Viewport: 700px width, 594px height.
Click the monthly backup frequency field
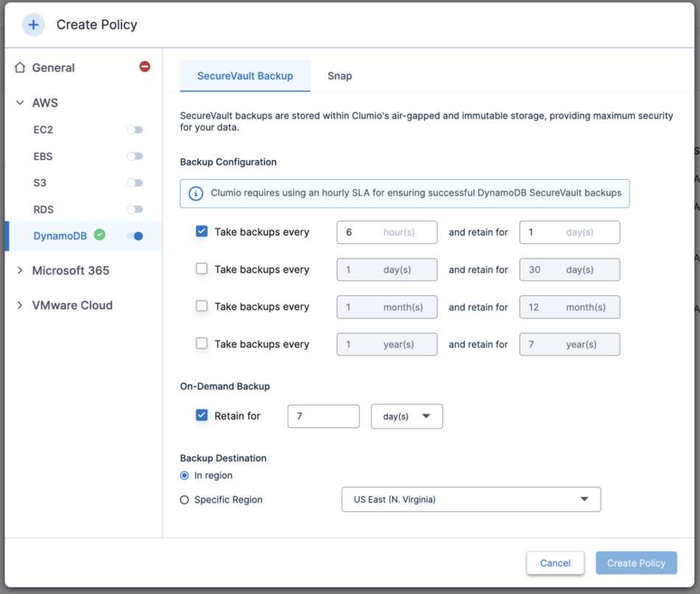coord(387,307)
